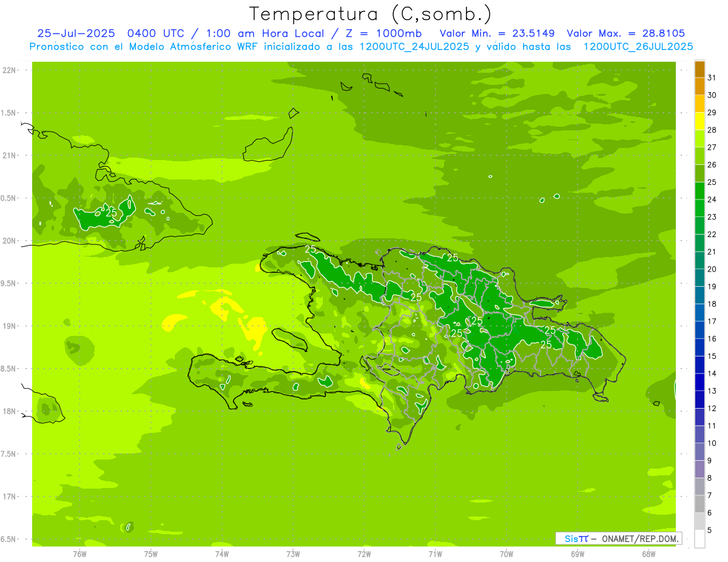Click the legend label '23'
This screenshot has width=728, height=562.
pyautogui.click(x=712, y=217)
